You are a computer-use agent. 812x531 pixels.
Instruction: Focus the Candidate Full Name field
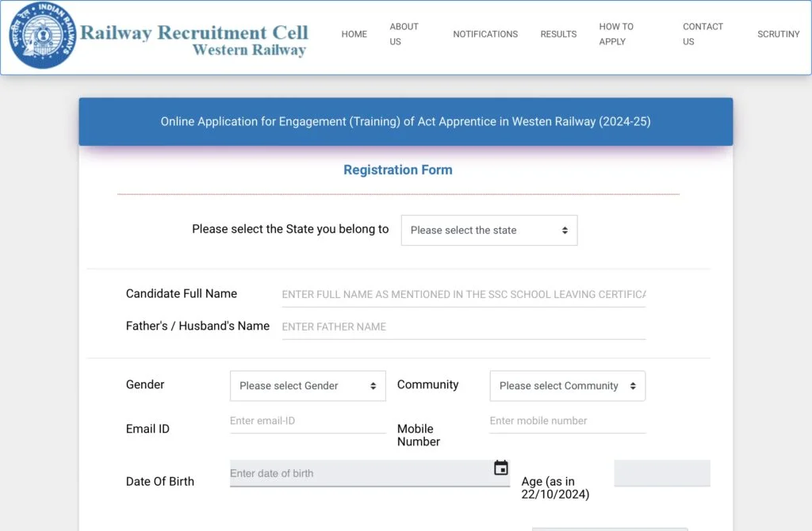click(463, 295)
